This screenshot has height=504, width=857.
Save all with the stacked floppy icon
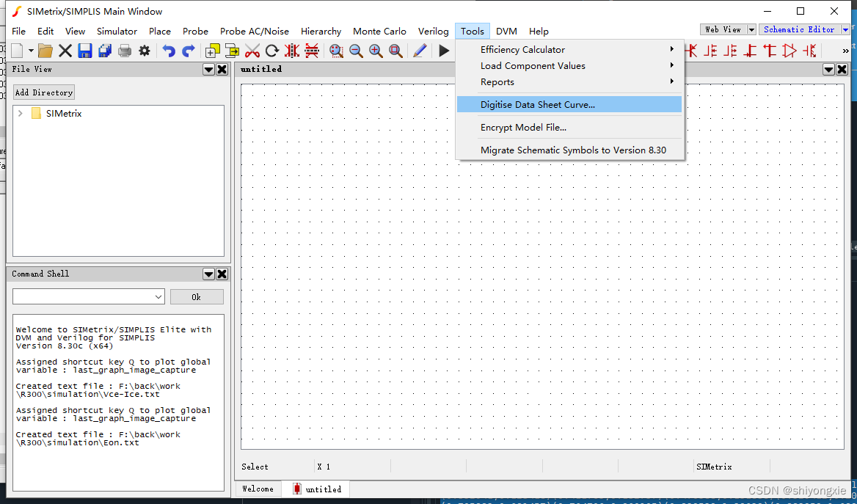[104, 51]
